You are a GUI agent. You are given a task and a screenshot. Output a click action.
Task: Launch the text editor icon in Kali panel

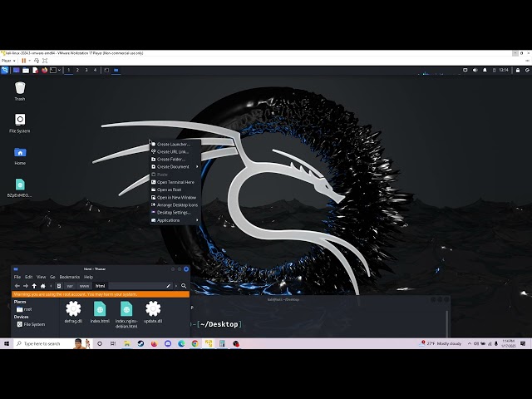point(35,70)
